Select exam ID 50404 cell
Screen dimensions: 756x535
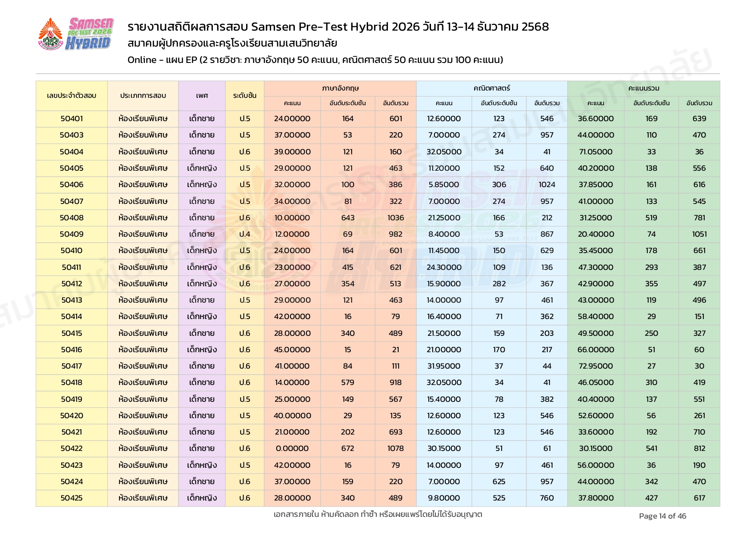tap(72, 152)
